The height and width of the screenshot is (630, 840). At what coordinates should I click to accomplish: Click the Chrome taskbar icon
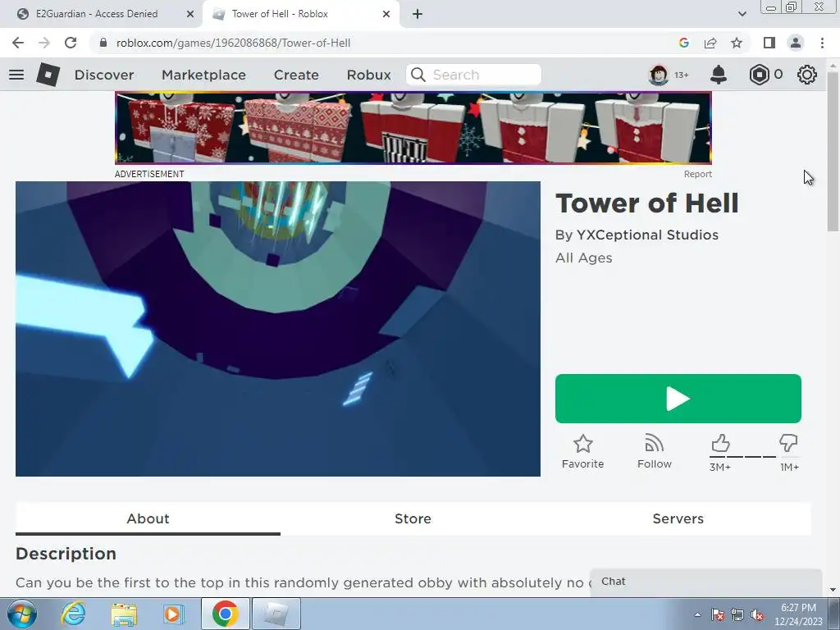click(225, 614)
